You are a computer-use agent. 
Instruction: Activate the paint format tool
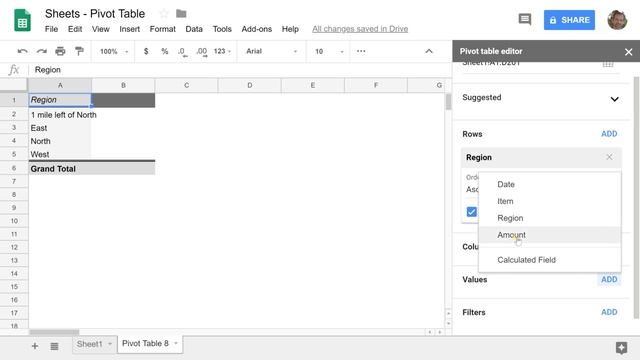[x=79, y=51]
